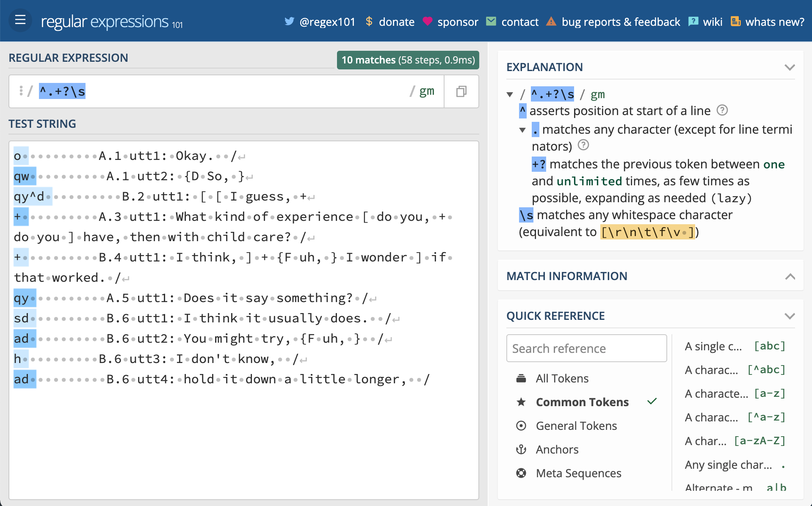
Task: Click the Twitter @regex101 icon
Action: [x=289, y=21]
